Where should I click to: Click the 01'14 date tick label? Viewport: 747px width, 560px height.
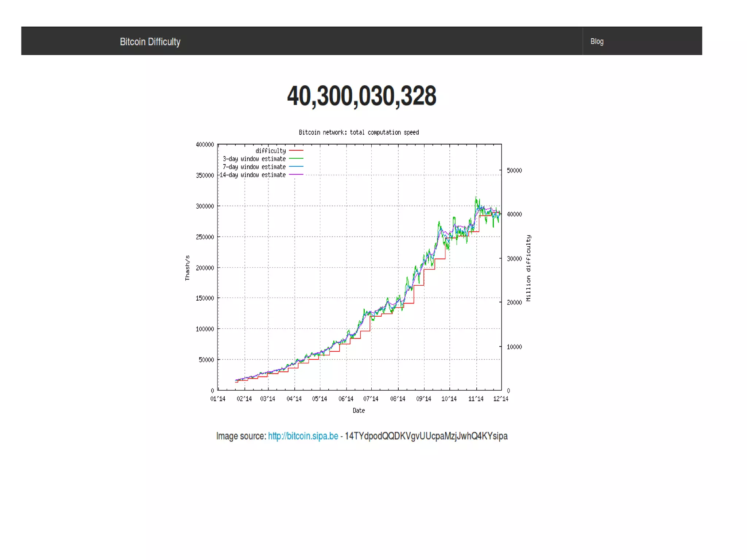click(218, 399)
